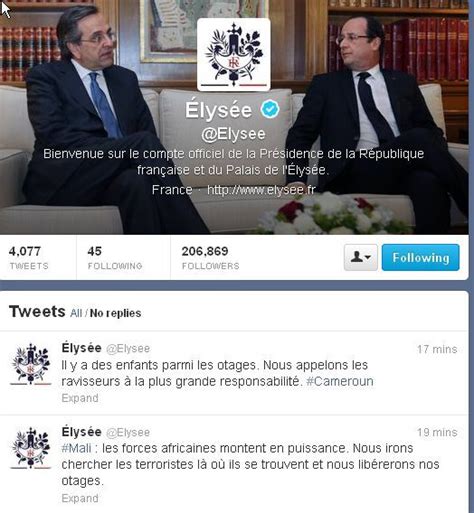This screenshot has width=474, height=513.
Task: Click avatar icon on second tweet
Action: [x=31, y=448]
